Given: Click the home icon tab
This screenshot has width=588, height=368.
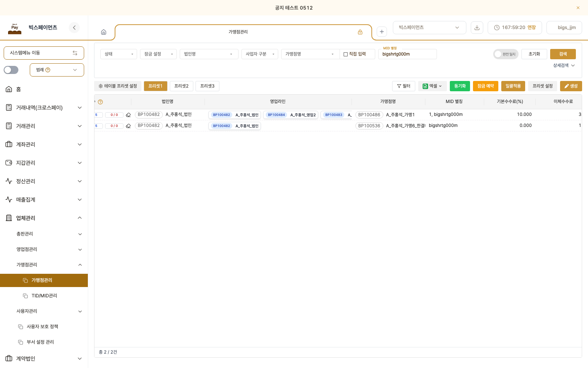Looking at the screenshot, I should pyautogui.click(x=104, y=32).
